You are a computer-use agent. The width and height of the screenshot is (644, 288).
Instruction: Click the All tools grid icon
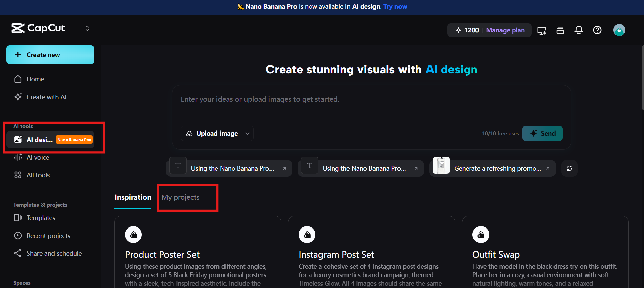18,175
